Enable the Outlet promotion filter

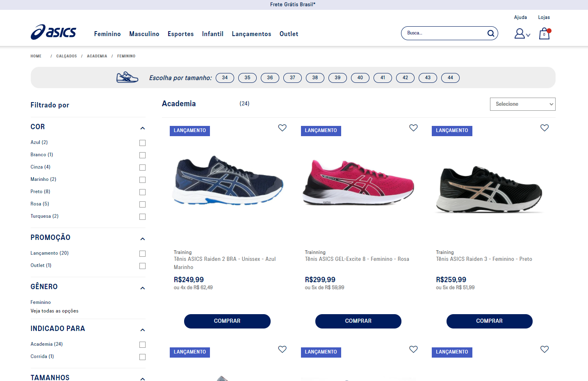(x=142, y=266)
